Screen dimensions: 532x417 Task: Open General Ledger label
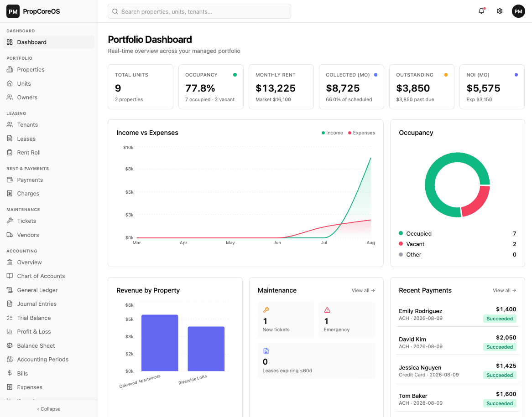point(37,290)
